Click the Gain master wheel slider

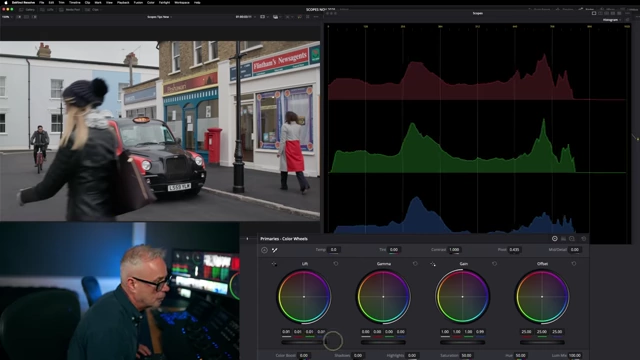tap(462, 342)
